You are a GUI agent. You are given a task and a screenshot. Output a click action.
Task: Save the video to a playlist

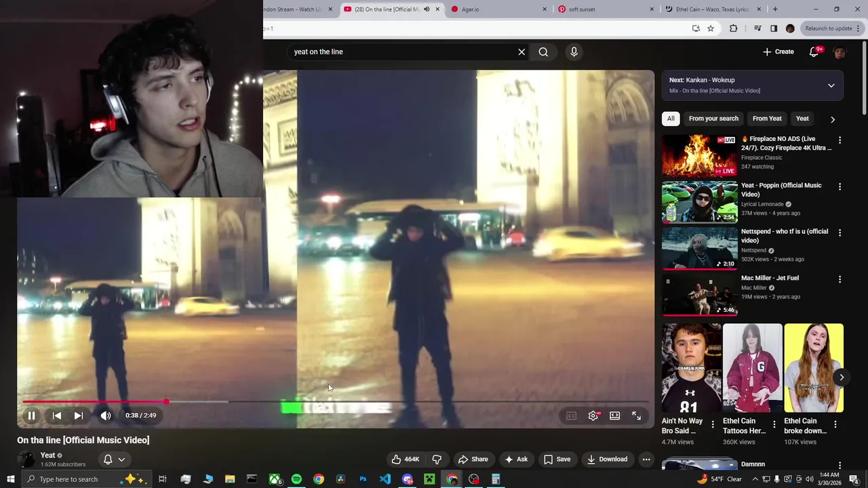tap(557, 459)
